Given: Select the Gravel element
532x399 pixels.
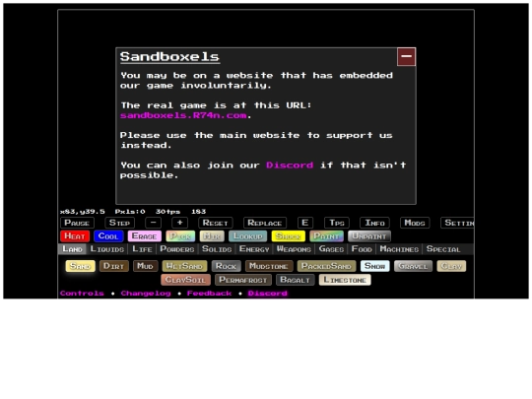Looking at the screenshot, I should (x=413, y=266).
